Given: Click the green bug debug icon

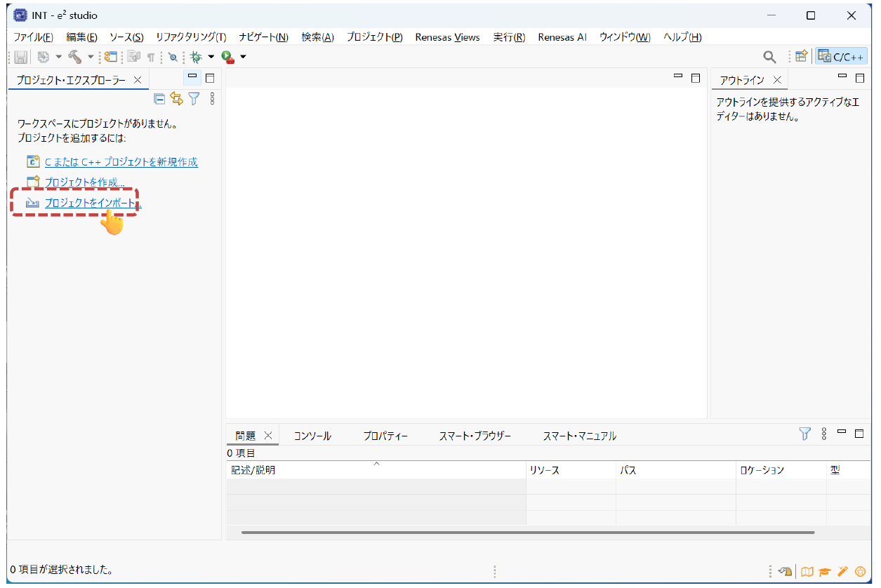Looking at the screenshot, I should coord(196,57).
